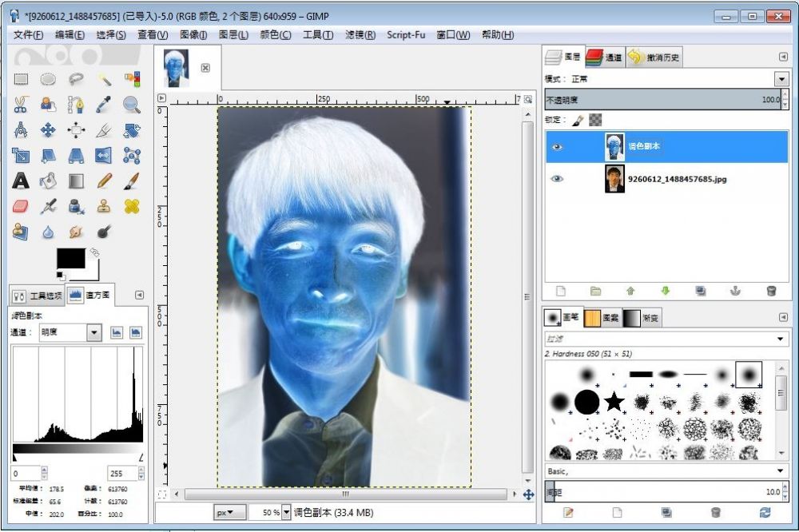Viewport: 799px width, 532px height.
Task: Toggle lock alpha channel checkerboard icon
Action: pyautogui.click(x=595, y=120)
